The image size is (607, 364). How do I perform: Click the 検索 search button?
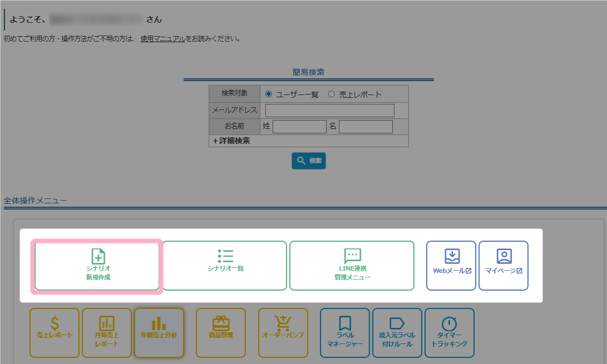(x=309, y=161)
